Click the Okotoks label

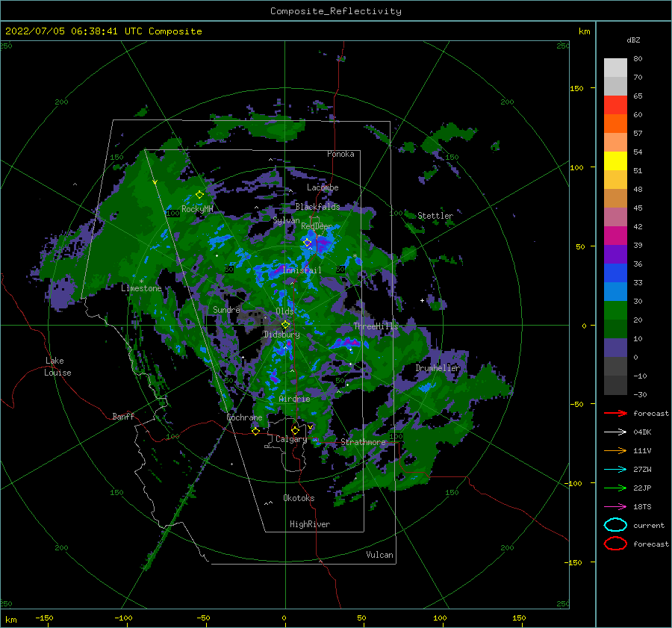point(299,498)
